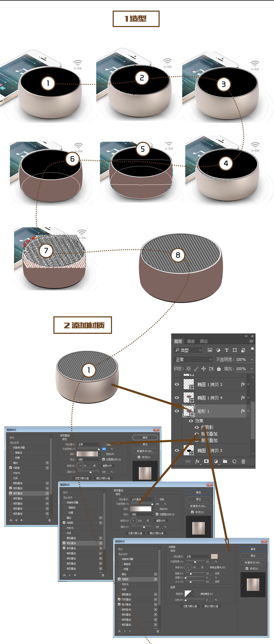Click 确定 in 内阴影 dialog
This screenshot has height=644, width=274.
[253, 549]
